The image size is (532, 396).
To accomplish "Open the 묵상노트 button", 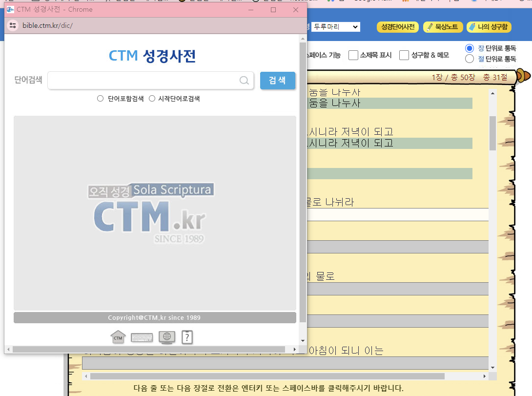I will pos(443,27).
